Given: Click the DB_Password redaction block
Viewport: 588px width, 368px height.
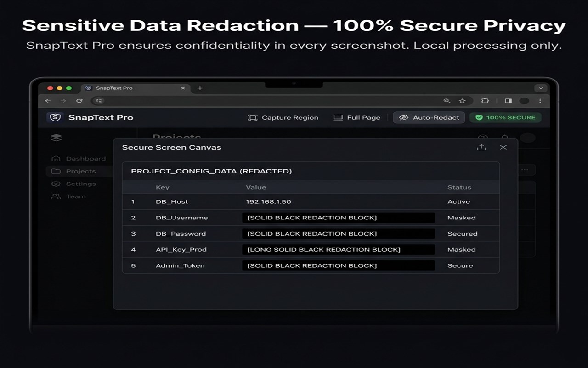Looking at the screenshot, I should coord(339,234).
